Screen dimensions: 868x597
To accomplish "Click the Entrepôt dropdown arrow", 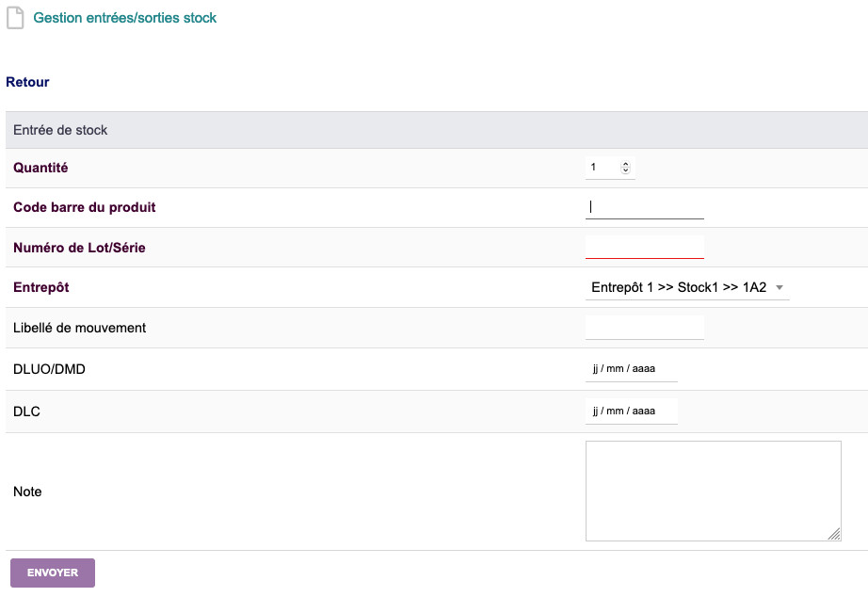I will coord(780,287).
